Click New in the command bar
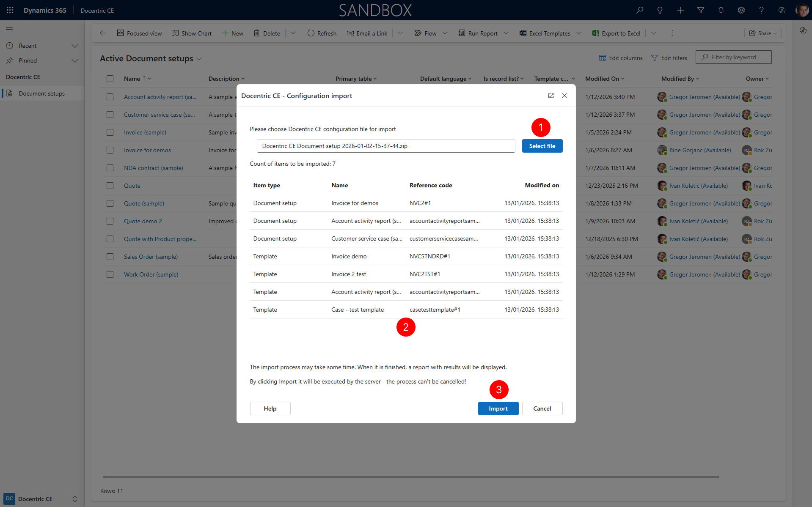The width and height of the screenshot is (812, 507). [233, 33]
